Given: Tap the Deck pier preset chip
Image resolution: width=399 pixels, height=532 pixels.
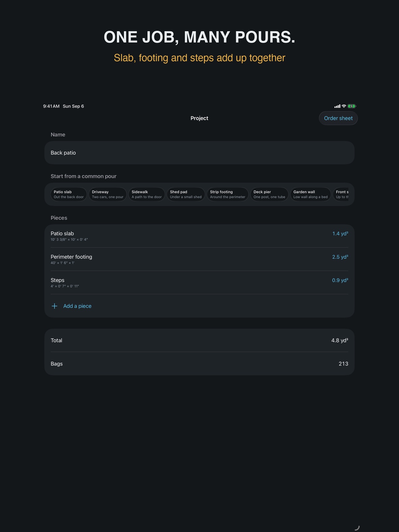Looking at the screenshot, I should pos(269,194).
